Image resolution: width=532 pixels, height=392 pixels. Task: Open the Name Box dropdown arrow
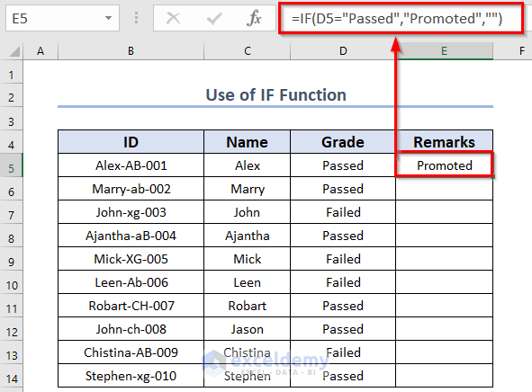tap(108, 18)
